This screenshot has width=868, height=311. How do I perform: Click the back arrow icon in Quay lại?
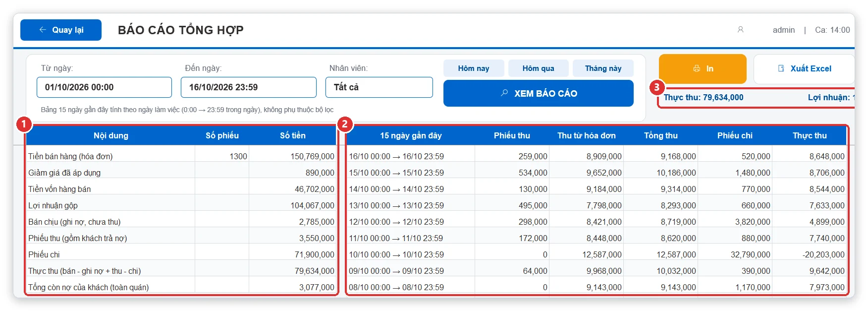pos(43,30)
